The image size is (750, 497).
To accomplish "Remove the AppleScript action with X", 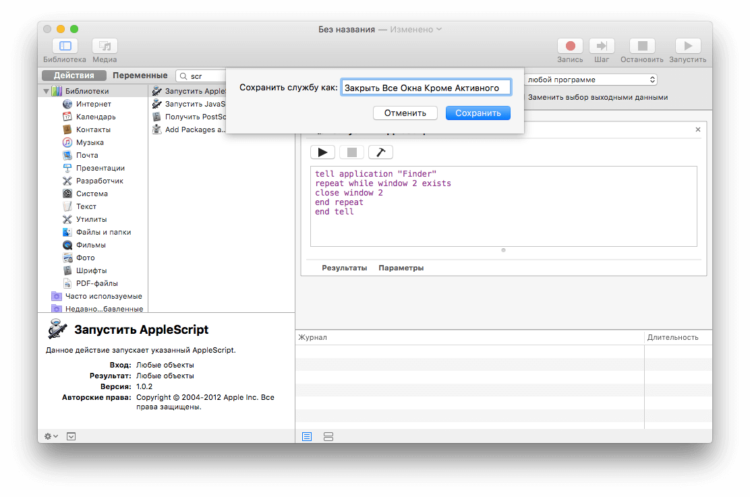I will click(698, 130).
